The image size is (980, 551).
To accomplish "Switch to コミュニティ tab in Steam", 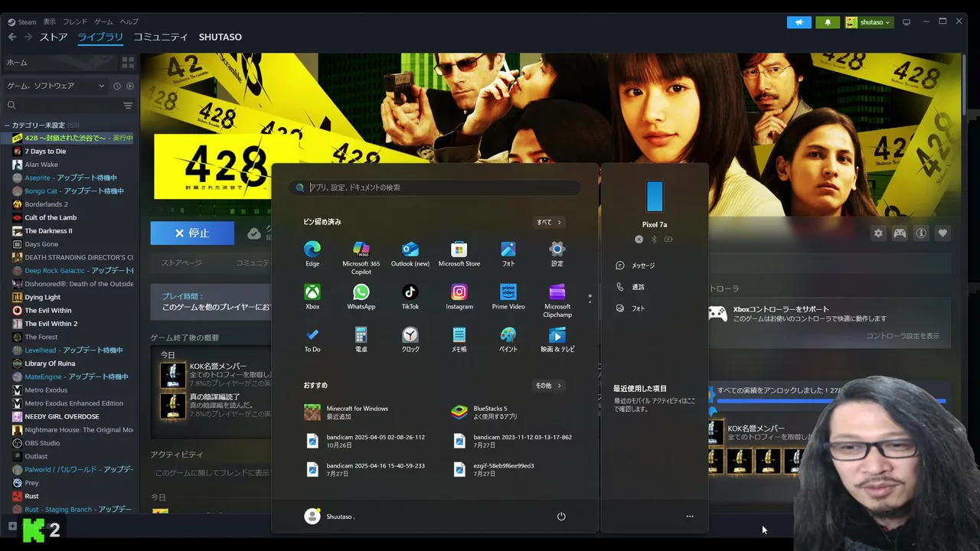I will 161,37.
